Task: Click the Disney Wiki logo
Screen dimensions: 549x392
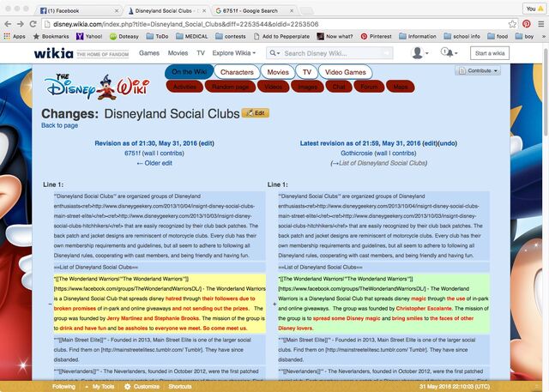Action: (x=97, y=86)
